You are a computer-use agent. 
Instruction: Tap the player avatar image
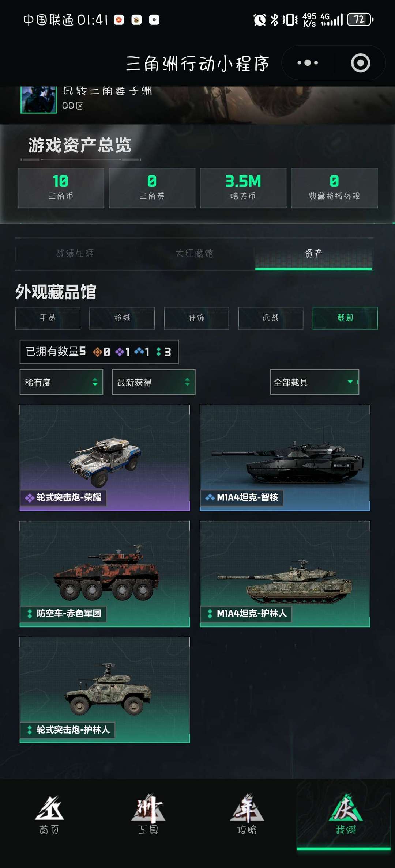38,100
